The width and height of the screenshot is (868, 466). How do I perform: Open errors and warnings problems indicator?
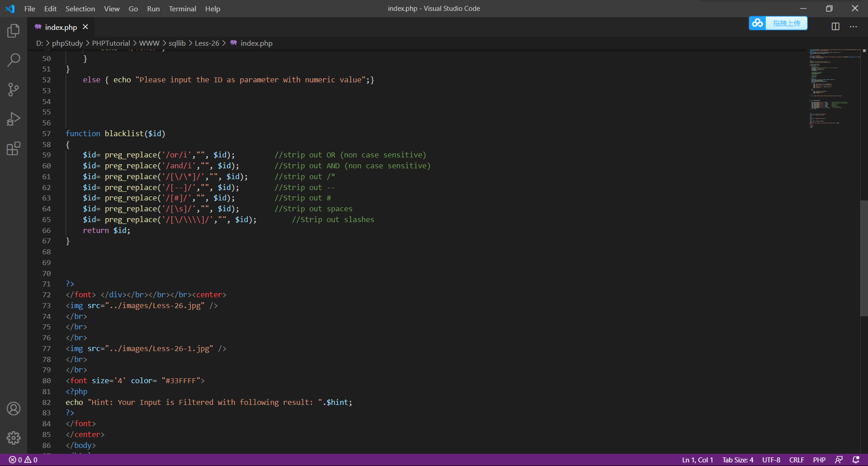(x=23, y=460)
